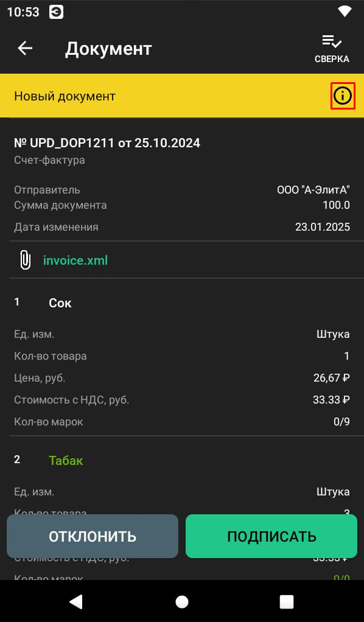
Task: Tap the info icon on yellow banner
Action: 343,96
